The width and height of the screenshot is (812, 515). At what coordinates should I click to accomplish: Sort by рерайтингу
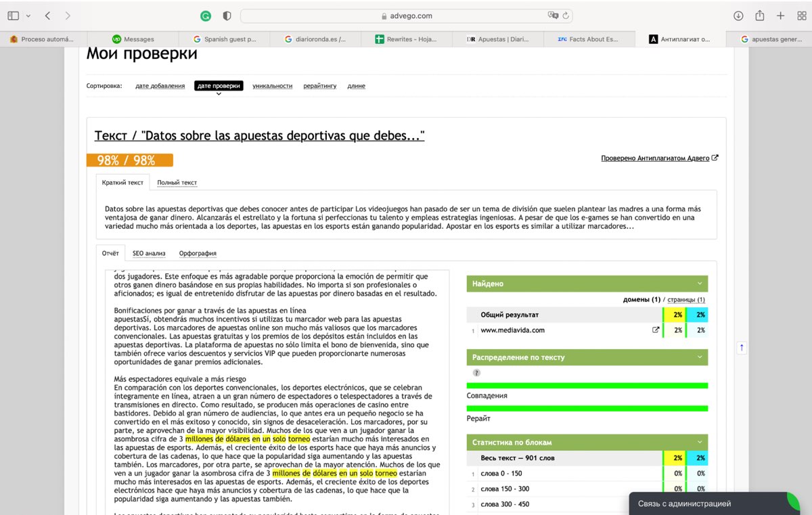(x=319, y=86)
